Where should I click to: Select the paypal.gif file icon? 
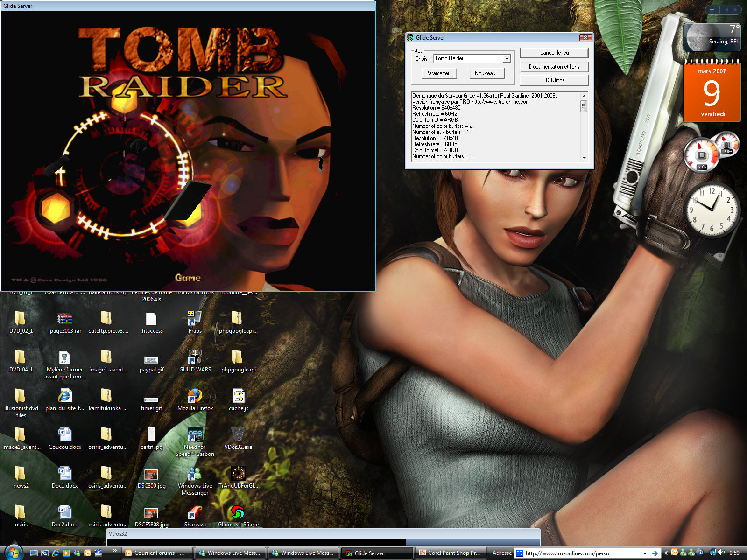[x=151, y=363]
